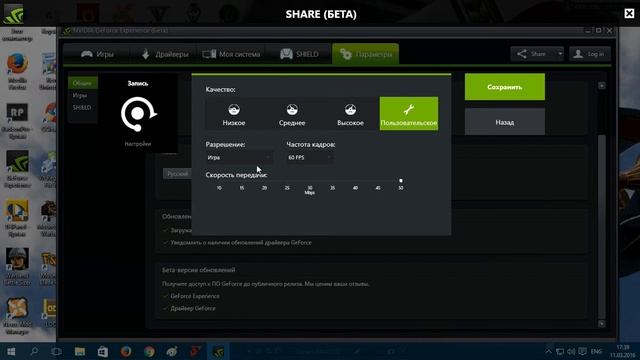The width and height of the screenshot is (640, 360).
Task: Choose the Пользовательское custom quality option
Action: coord(409,114)
